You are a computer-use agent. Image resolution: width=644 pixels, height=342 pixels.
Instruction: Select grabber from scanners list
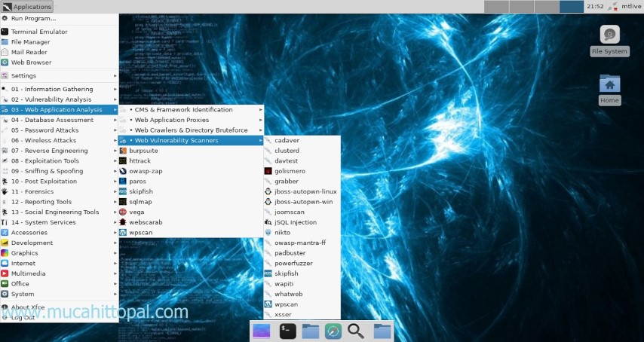coord(302,182)
